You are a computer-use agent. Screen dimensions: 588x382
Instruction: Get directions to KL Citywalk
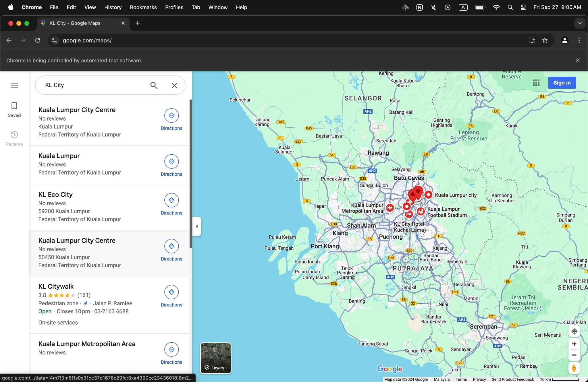[171, 296]
